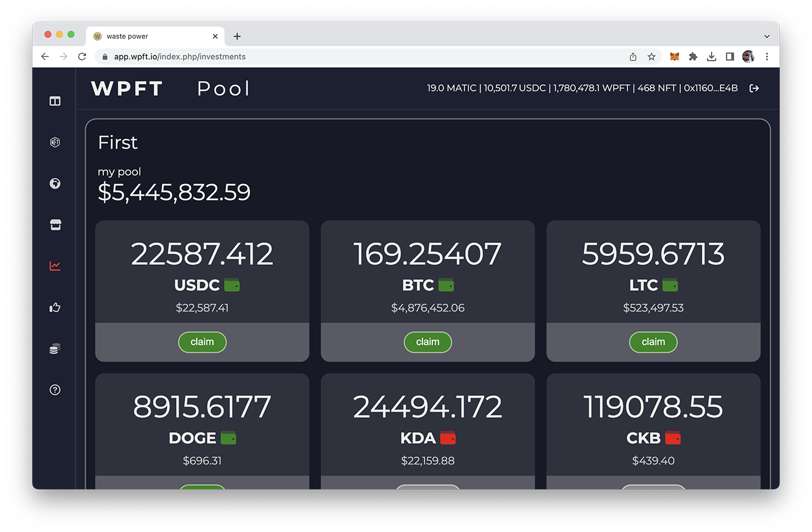This screenshot has height=532, width=812.
Task: Click the my pool total $5,445,832.59
Action: (174, 192)
